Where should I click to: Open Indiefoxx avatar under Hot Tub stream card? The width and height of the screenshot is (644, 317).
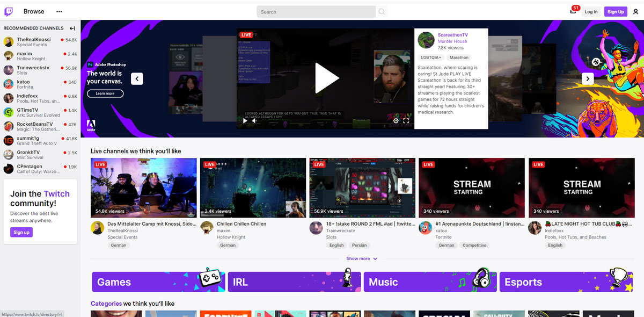[x=535, y=227]
